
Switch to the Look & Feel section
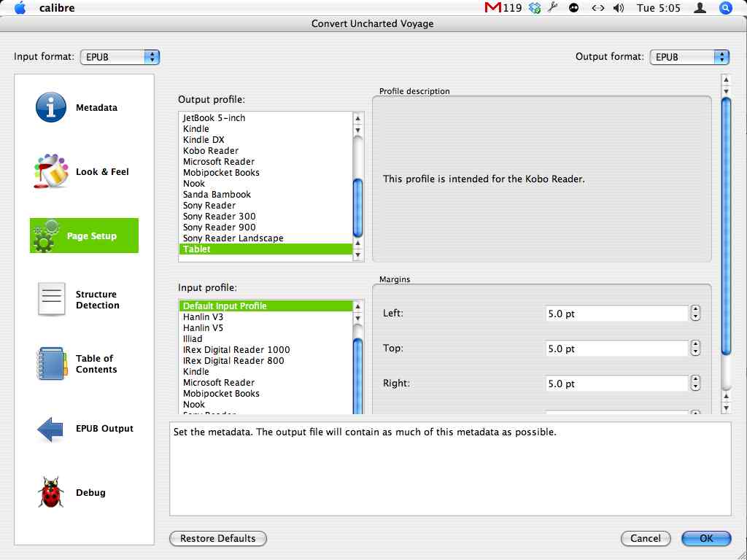[x=102, y=172]
